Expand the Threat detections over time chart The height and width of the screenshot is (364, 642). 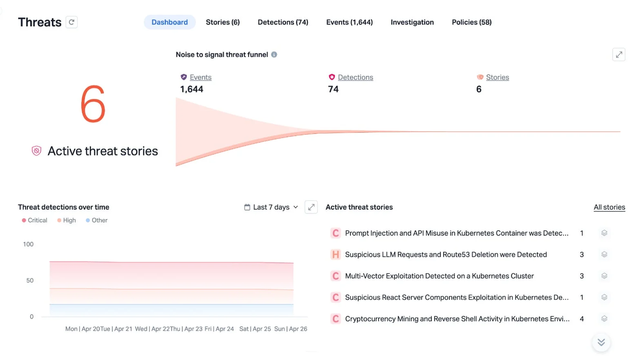tap(311, 207)
